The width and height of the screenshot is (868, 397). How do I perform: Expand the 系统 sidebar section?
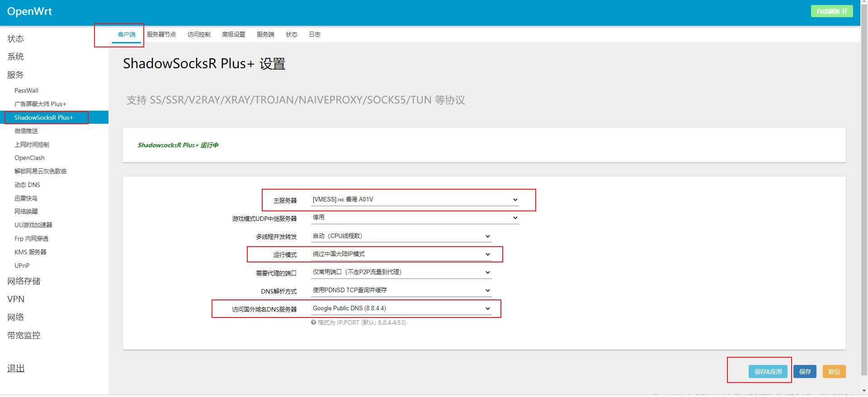[x=16, y=57]
